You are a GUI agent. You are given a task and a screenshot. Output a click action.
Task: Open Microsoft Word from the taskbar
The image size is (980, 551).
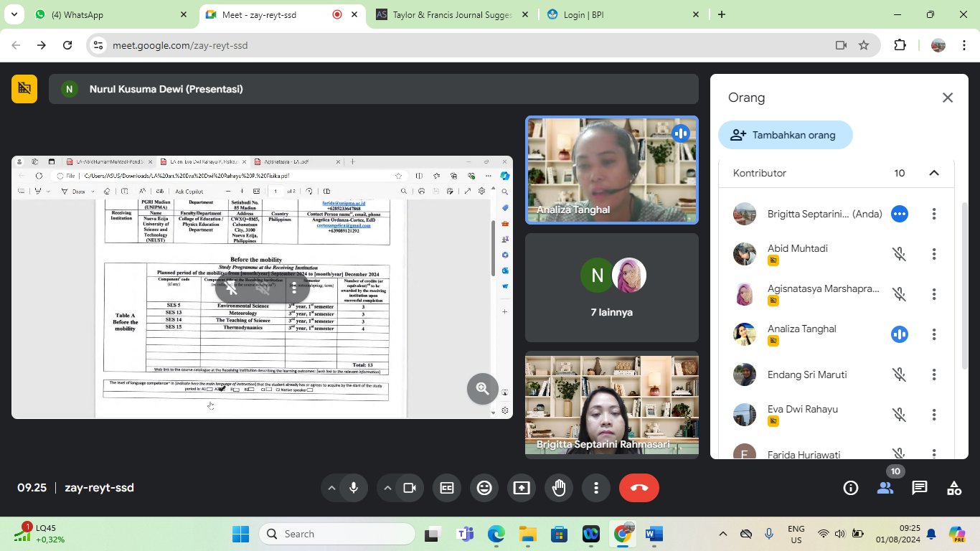coord(654,534)
